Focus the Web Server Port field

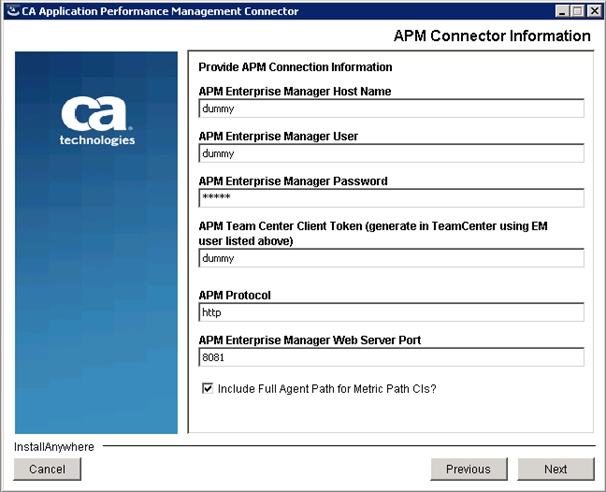tap(391, 357)
